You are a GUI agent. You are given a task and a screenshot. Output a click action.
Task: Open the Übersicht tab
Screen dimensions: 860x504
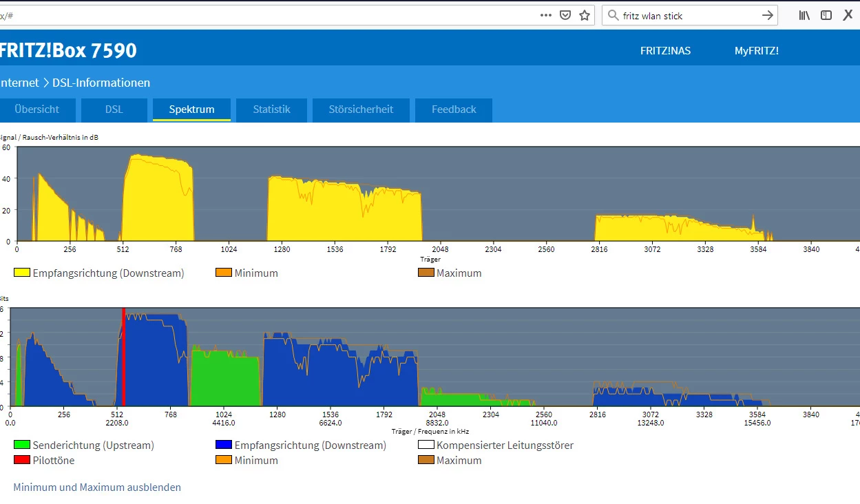[37, 109]
